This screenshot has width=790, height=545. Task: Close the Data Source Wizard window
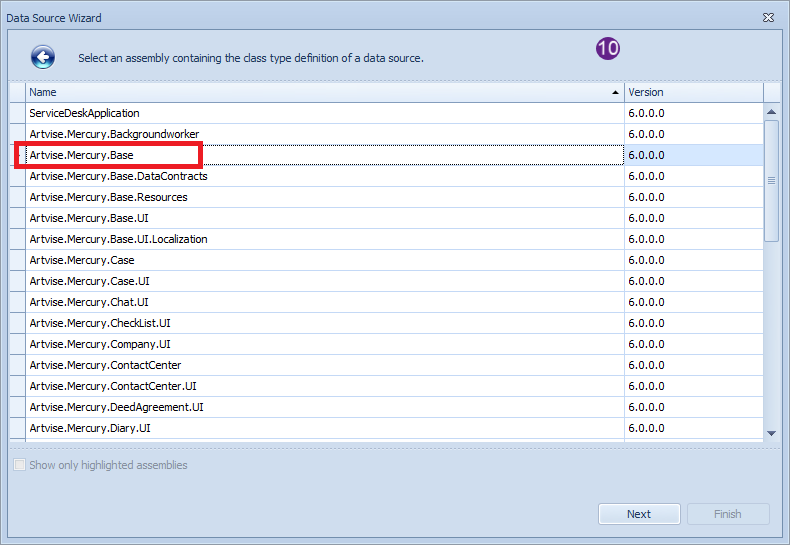[x=768, y=18]
